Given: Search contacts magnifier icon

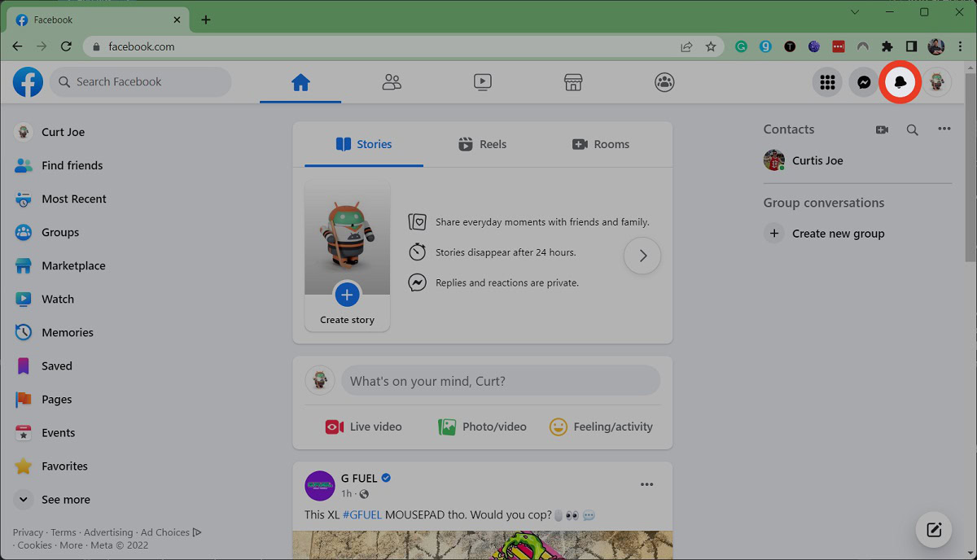Looking at the screenshot, I should pos(913,129).
